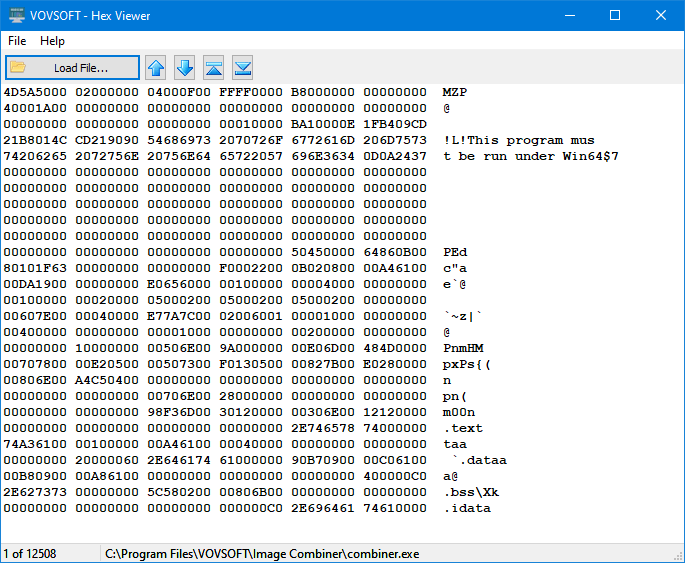The image size is (685, 563).
Task: Click hex value F0130500
Action: pyautogui.click(x=251, y=364)
